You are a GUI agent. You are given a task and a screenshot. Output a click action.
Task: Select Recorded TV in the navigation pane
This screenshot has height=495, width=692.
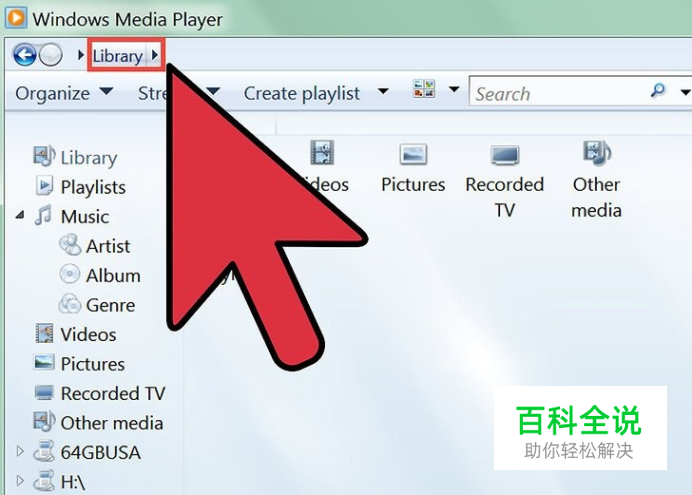113,394
